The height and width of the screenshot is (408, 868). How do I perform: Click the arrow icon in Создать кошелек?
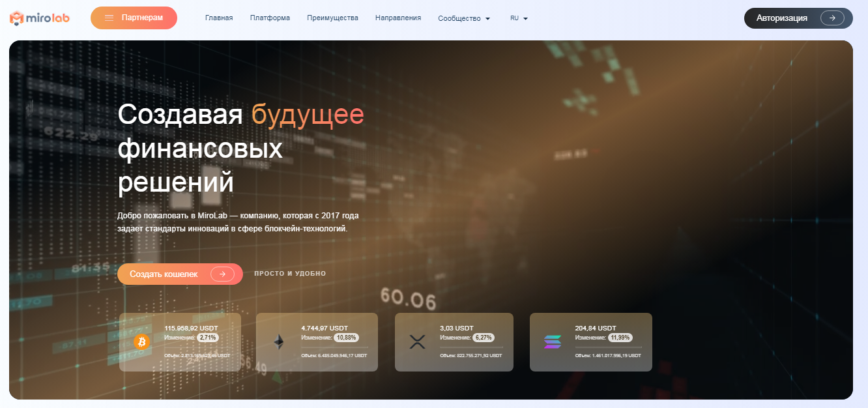[222, 274]
